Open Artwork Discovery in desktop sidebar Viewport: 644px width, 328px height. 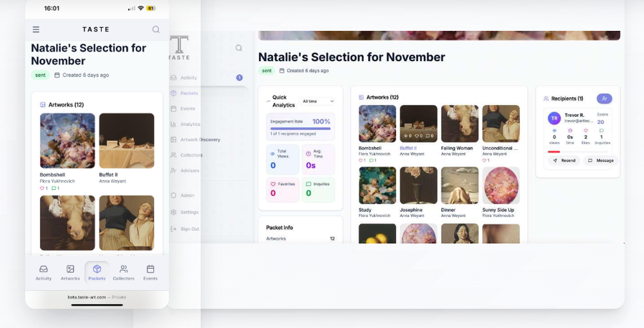pyautogui.click(x=195, y=140)
